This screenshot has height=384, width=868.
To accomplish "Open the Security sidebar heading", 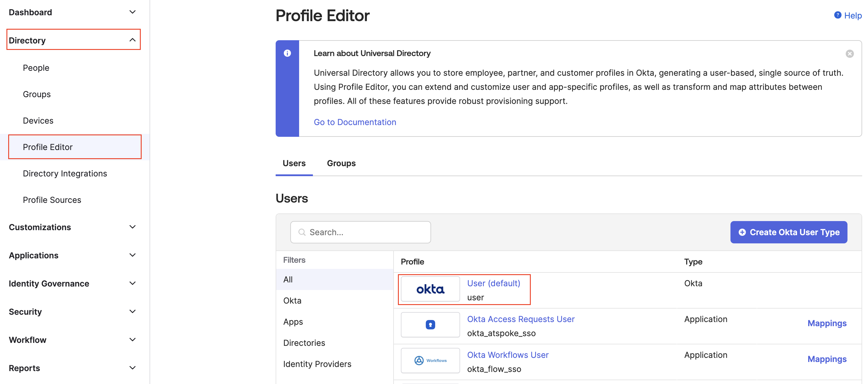I will [25, 312].
